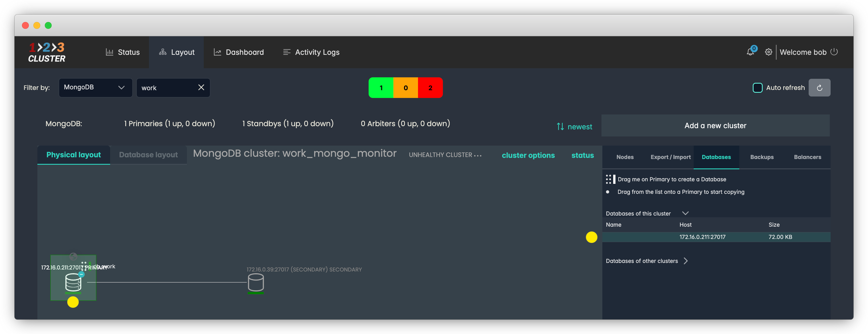868x334 pixels.
Task: Toggle the newest sort order
Action: (574, 127)
